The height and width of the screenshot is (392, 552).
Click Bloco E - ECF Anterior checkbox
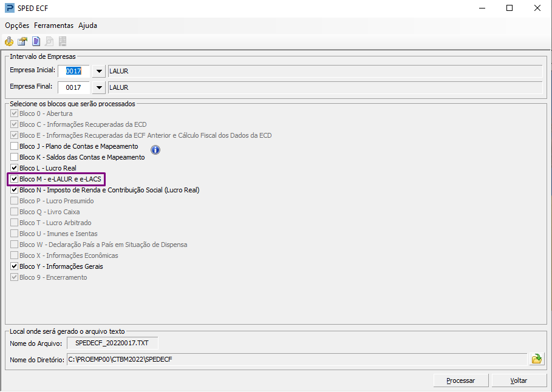[x=14, y=135]
